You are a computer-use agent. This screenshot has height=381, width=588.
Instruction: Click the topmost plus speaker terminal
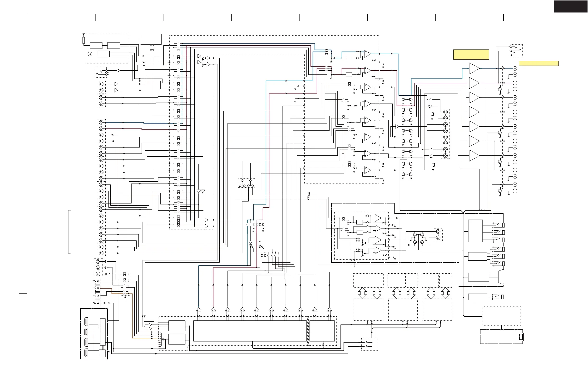(x=515, y=68)
